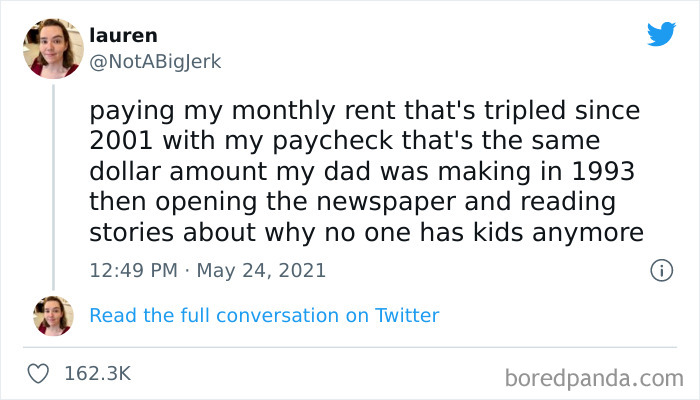Read the full conversation on Twitter

264,315
